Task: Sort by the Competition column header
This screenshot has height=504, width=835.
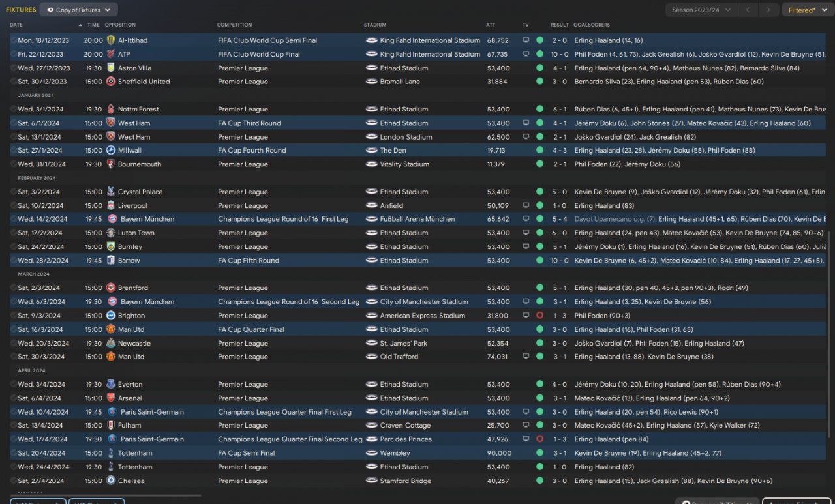Action: point(234,25)
